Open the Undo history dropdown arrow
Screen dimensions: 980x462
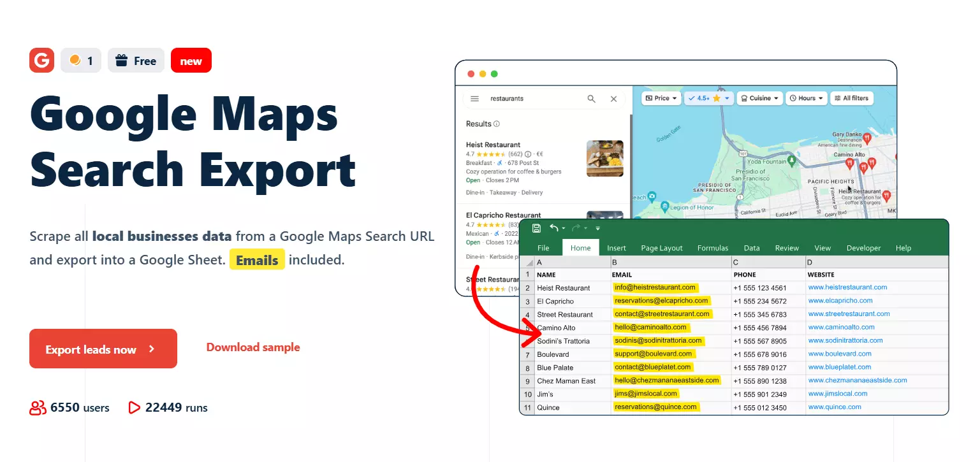[564, 229]
